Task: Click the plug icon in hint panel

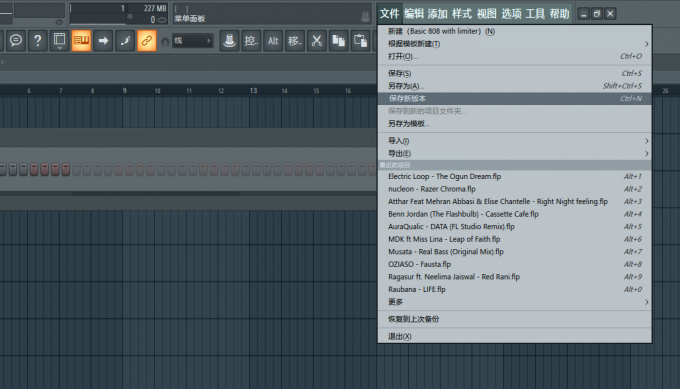Action: pos(365,16)
